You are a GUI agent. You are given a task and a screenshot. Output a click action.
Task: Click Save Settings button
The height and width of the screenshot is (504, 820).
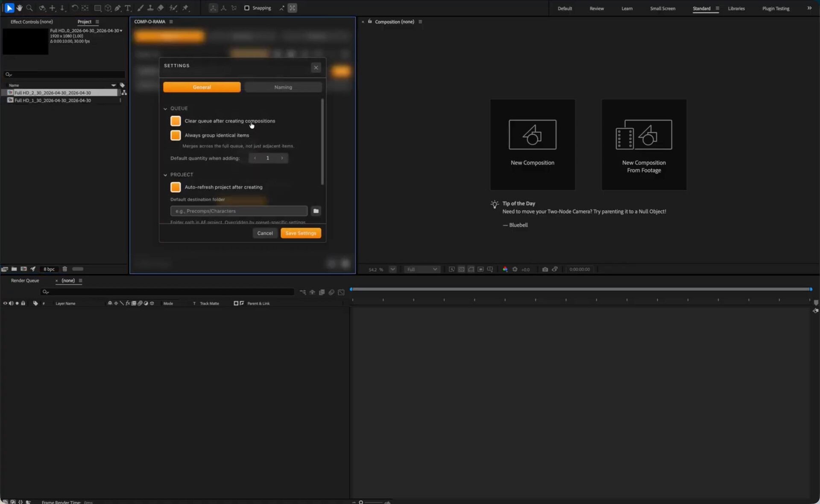[x=301, y=233]
